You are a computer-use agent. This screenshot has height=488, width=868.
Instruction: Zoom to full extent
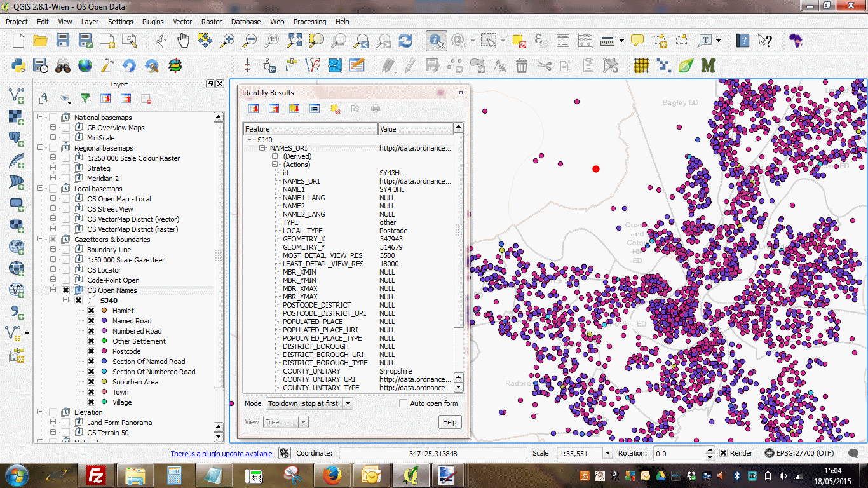point(294,41)
